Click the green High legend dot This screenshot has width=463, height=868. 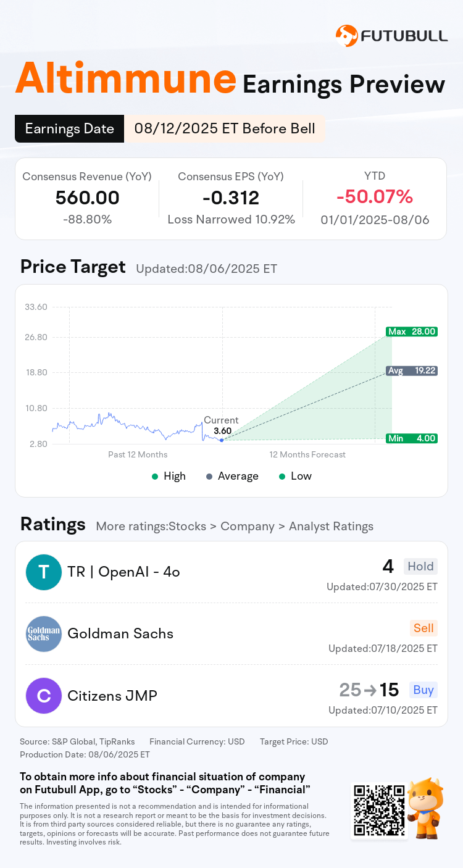coord(156,477)
